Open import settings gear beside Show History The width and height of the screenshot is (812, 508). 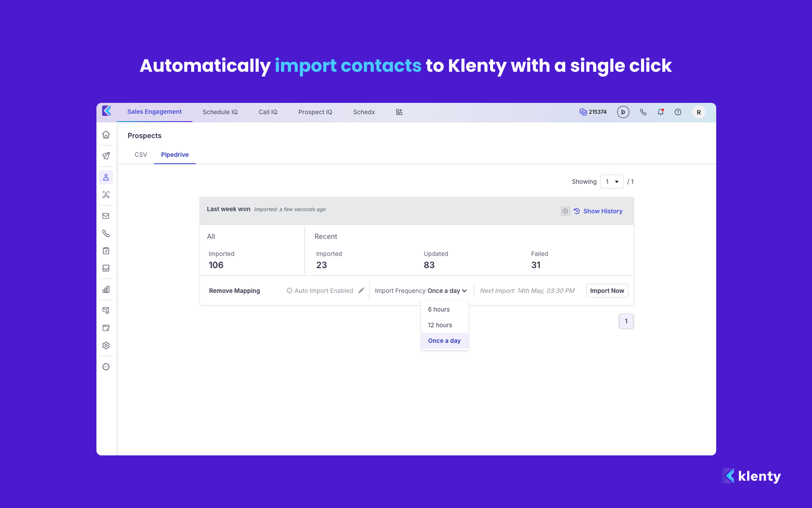pyautogui.click(x=565, y=211)
